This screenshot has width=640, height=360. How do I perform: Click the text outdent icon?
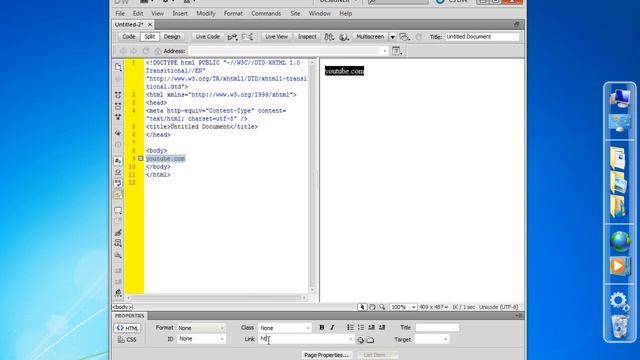point(371,327)
